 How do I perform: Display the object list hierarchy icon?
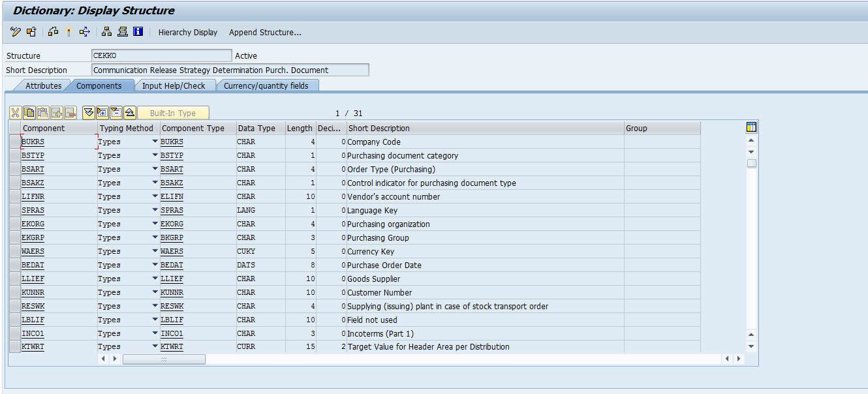coord(107,32)
